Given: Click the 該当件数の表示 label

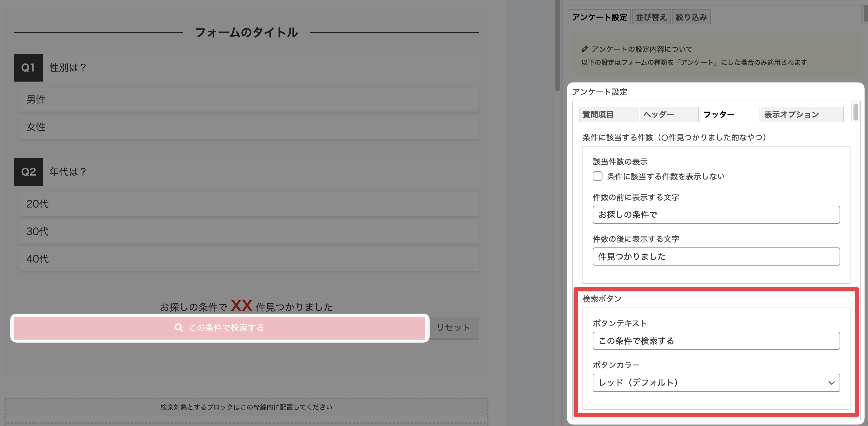Looking at the screenshot, I should (620, 162).
